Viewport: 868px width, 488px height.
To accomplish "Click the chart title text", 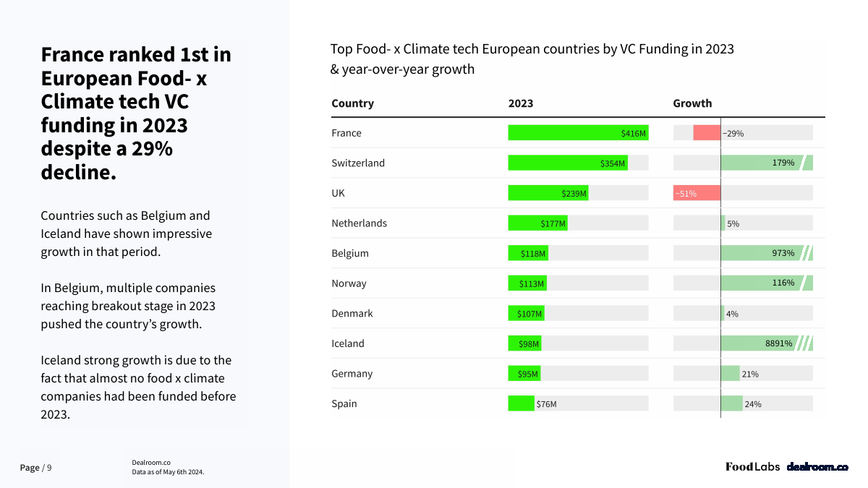I will click(532, 59).
